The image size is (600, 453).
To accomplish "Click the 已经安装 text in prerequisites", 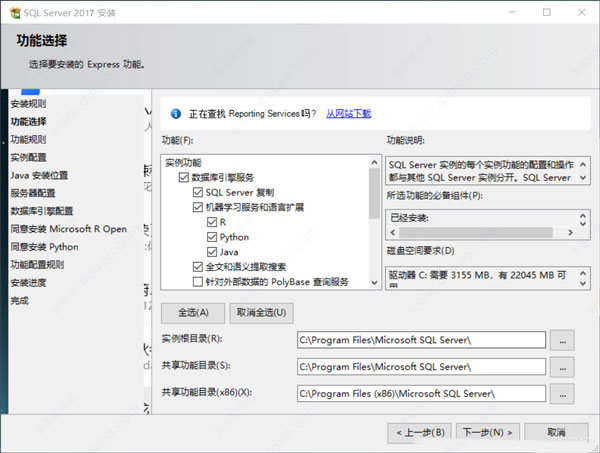I will pos(409,218).
